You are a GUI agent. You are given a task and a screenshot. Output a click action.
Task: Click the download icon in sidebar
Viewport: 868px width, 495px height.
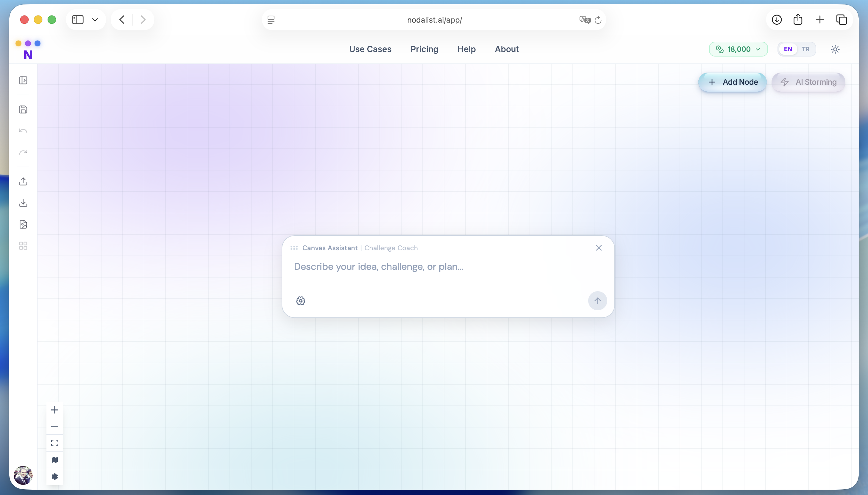point(23,203)
